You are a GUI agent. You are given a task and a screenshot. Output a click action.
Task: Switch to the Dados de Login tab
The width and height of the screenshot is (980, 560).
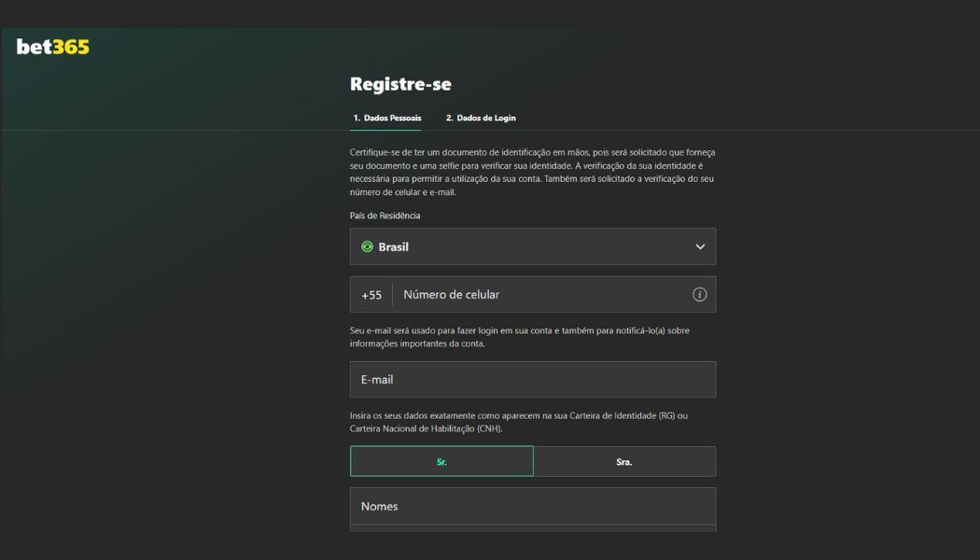(x=481, y=119)
